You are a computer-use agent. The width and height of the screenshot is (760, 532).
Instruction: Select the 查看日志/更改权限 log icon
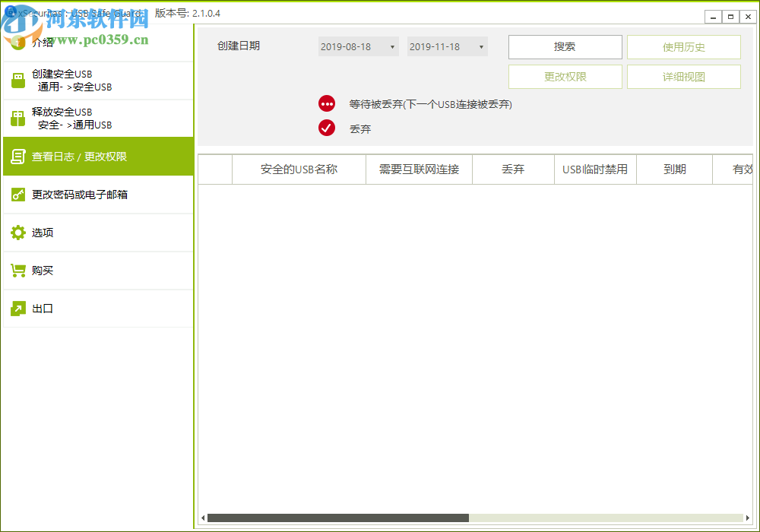17,156
